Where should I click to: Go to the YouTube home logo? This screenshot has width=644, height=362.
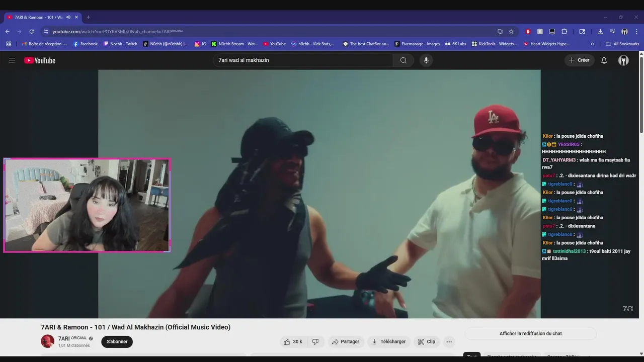tap(40, 60)
